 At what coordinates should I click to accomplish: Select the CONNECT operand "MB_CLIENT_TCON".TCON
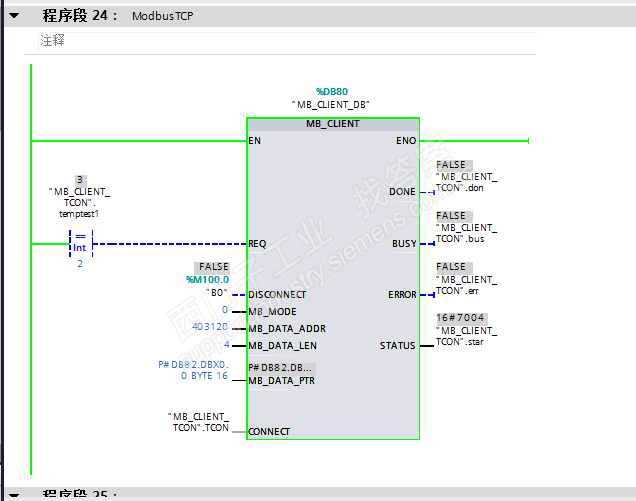point(198,422)
